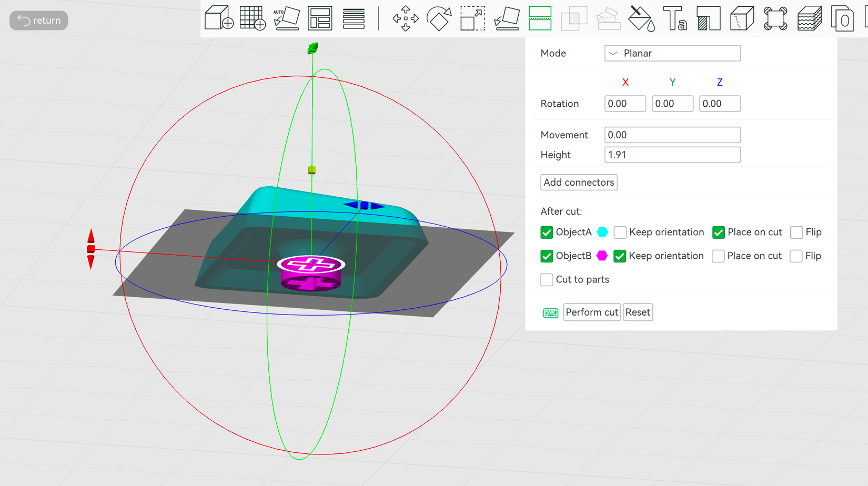Enable Flip for ObjectA
868x486 pixels.
tap(796, 232)
